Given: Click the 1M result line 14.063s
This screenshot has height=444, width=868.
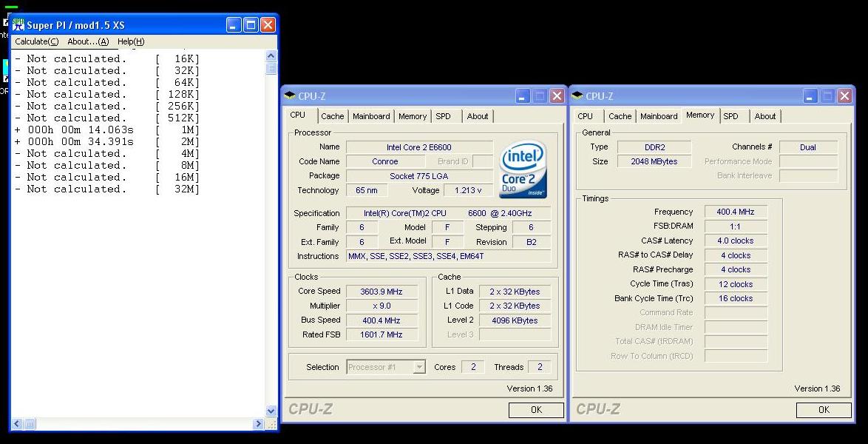Looking at the screenshot, I should [107, 129].
